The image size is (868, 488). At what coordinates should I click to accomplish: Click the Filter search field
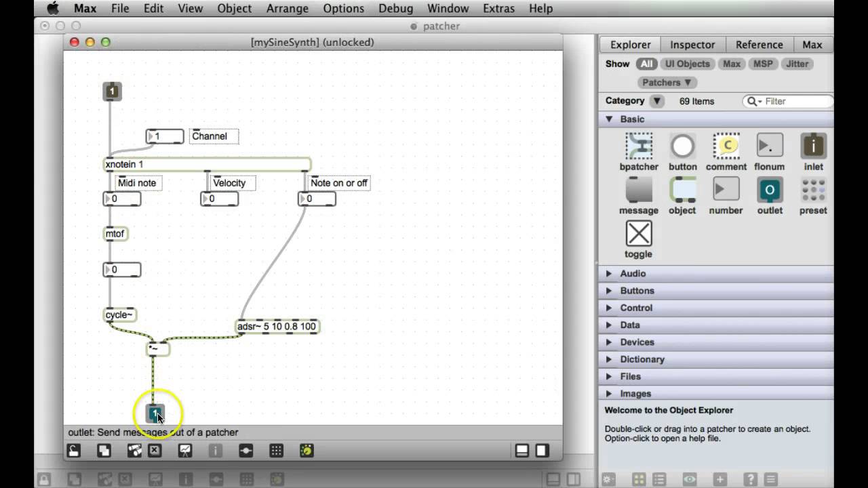[789, 101]
